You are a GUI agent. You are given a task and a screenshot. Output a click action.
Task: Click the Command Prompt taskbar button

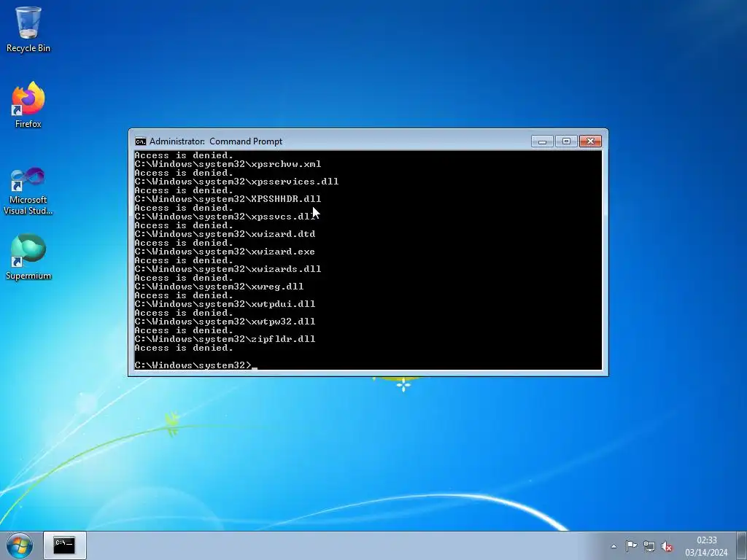point(65,545)
